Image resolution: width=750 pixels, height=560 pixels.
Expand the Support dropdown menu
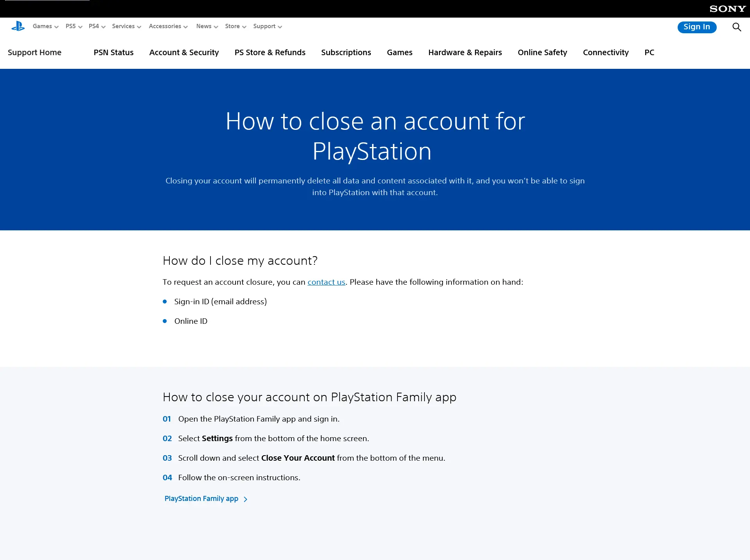tap(267, 26)
